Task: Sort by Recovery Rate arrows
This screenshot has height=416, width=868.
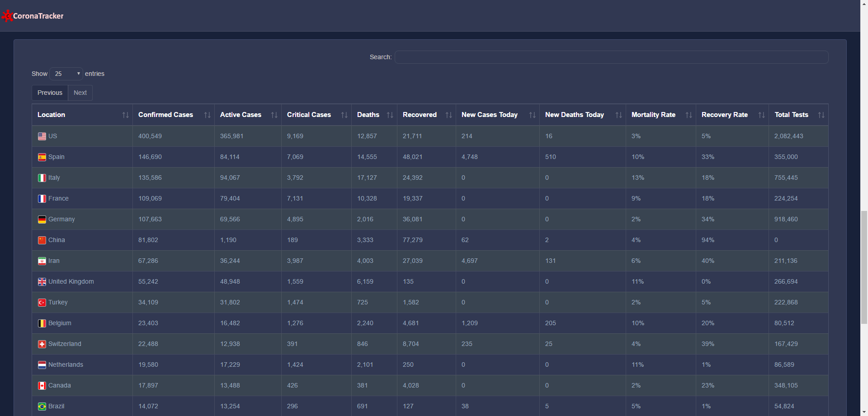Action: 762,115
